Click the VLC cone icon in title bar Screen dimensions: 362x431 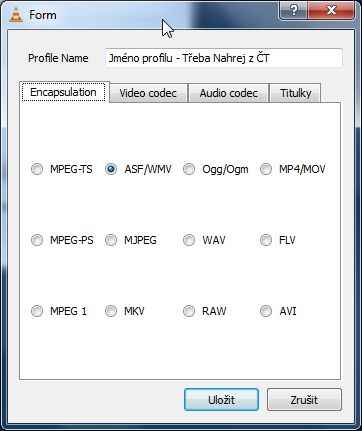coord(16,15)
